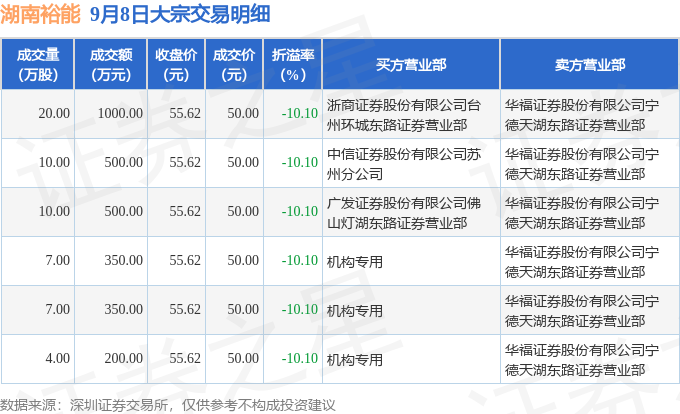Select the 浙商证券 台州环城东路 buyer cell

[x=411, y=114]
